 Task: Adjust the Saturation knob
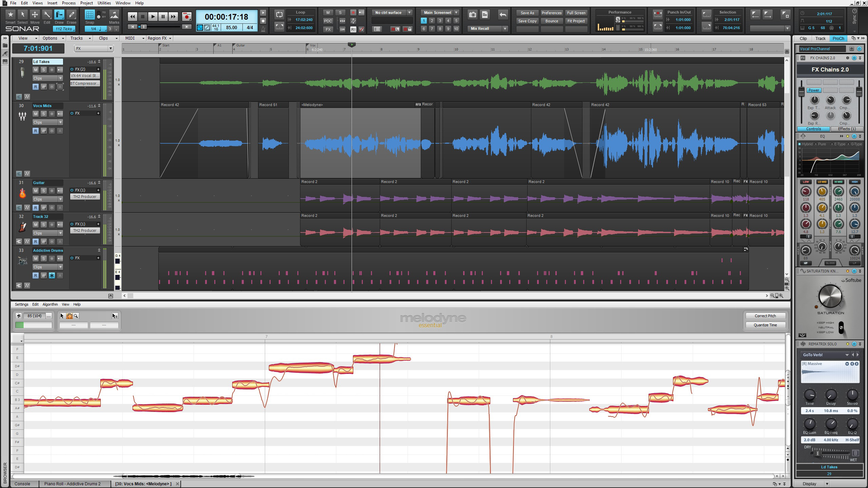tap(830, 296)
